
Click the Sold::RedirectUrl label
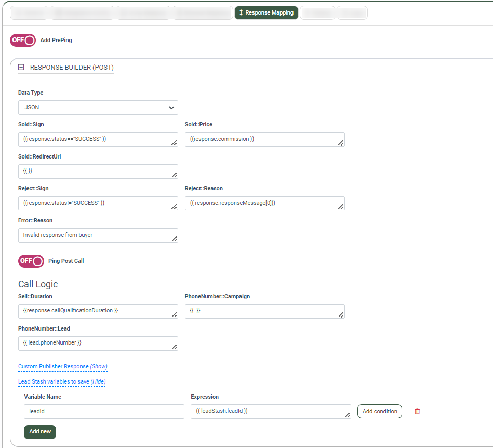pos(39,156)
